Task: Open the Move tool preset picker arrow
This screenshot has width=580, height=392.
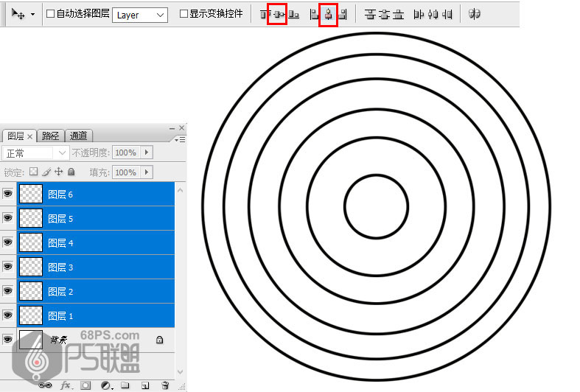Action: (x=32, y=15)
